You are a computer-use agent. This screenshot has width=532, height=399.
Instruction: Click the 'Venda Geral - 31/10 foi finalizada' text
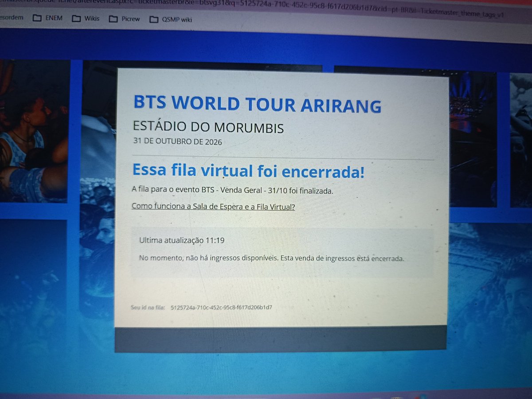click(278, 190)
